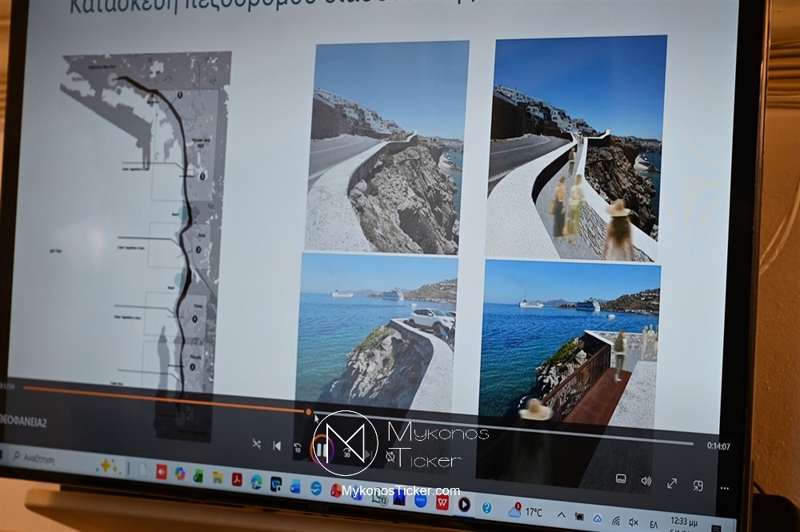The height and width of the screenshot is (532, 800).
Task: Open subtitles and captions menu
Action: (621, 478)
